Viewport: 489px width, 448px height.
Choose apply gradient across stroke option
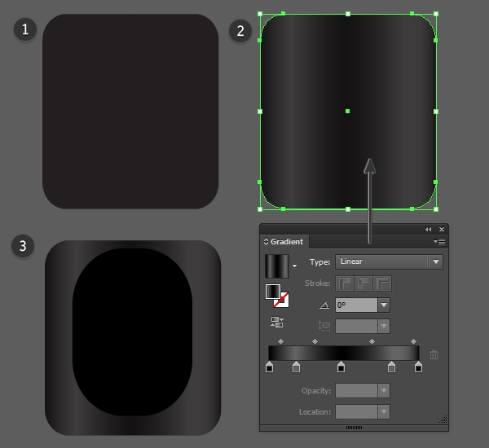382,283
